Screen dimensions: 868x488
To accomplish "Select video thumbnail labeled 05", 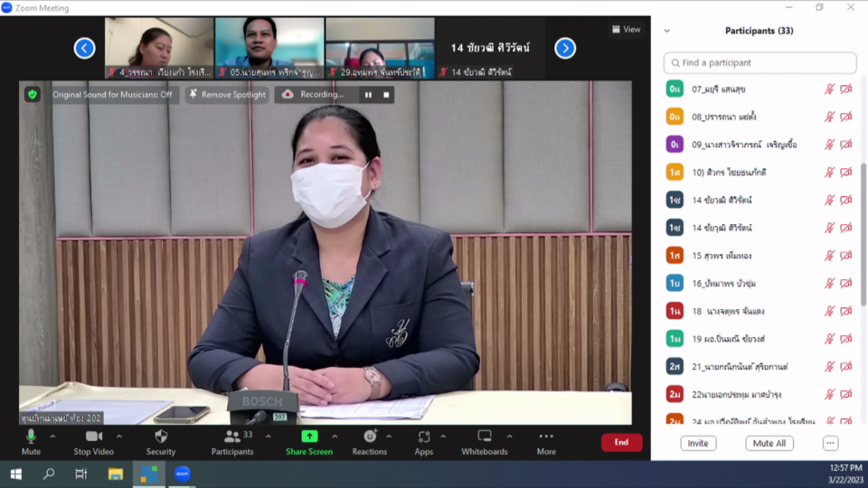I will (269, 48).
